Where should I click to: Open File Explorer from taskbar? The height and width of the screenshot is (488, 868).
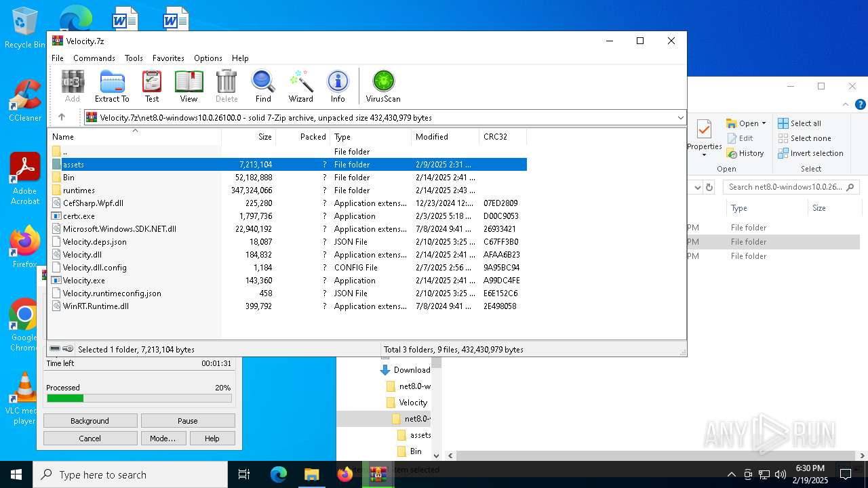coord(311,474)
